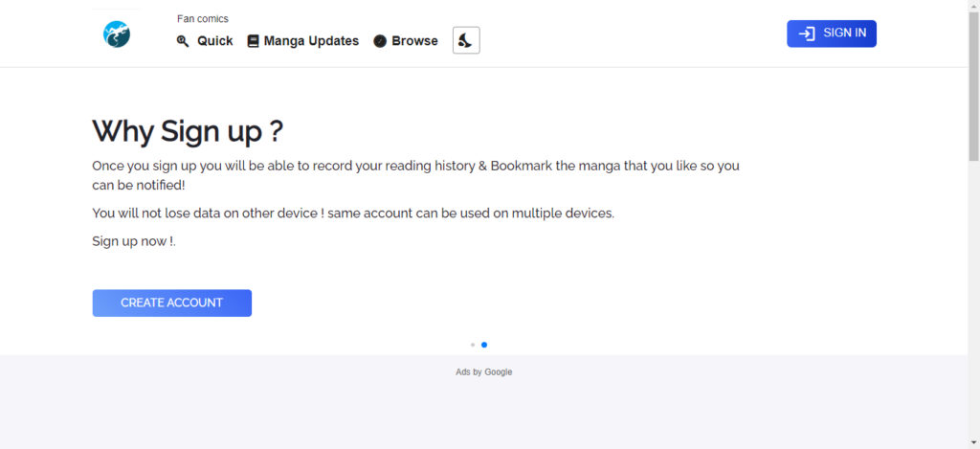
Task: Click the CREATE ACCOUNT button
Action: (172, 303)
